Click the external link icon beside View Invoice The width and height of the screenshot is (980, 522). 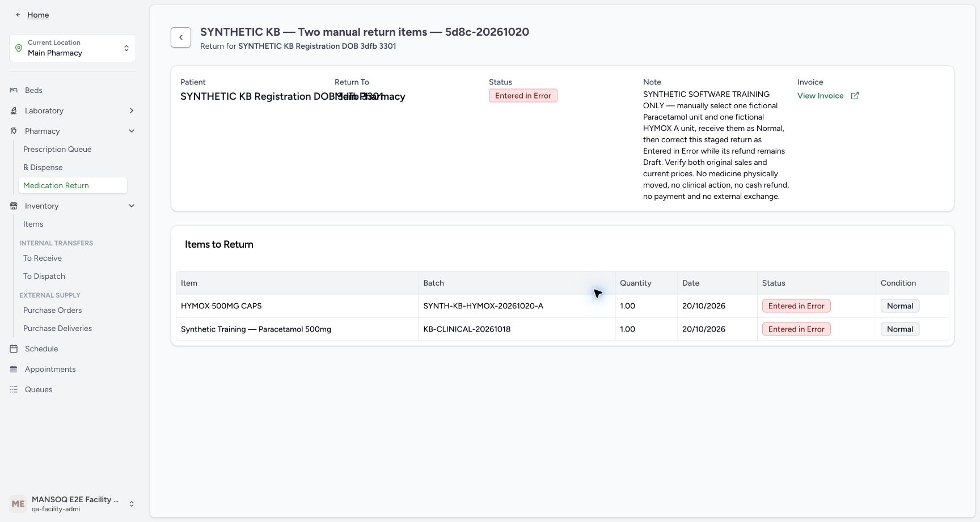(855, 96)
